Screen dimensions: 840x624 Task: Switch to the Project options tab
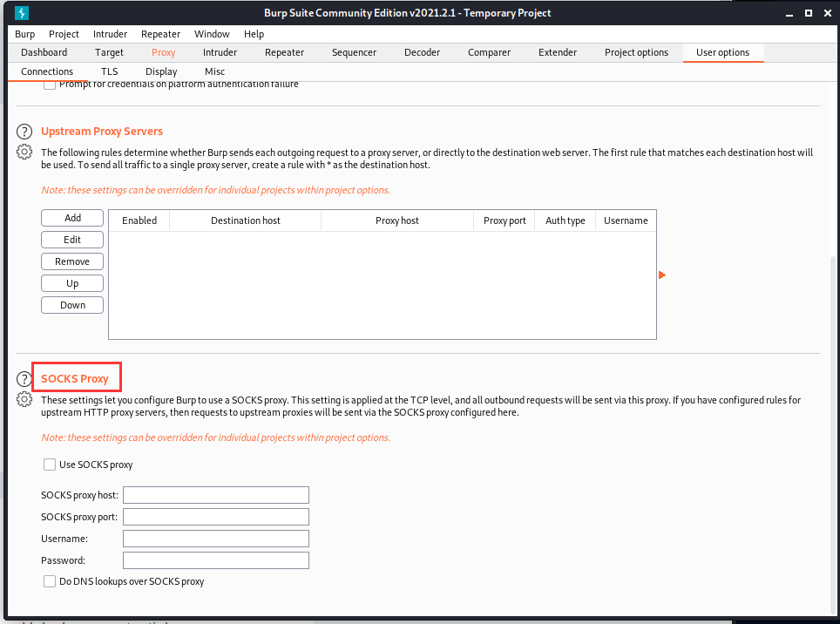coord(636,52)
